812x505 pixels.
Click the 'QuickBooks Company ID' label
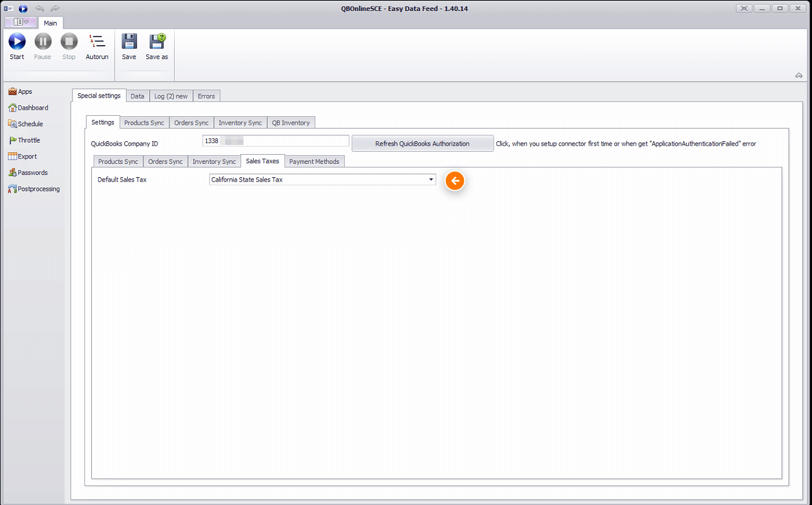click(x=125, y=144)
